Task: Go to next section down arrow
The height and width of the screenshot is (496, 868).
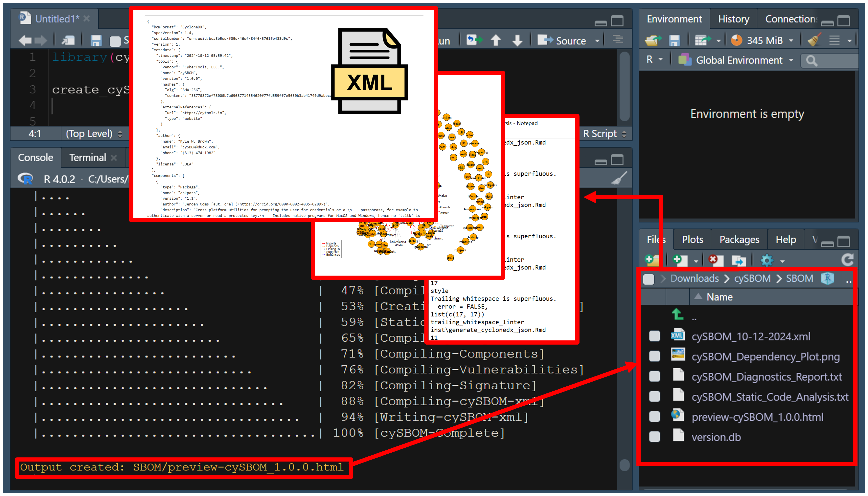Action: coord(517,40)
